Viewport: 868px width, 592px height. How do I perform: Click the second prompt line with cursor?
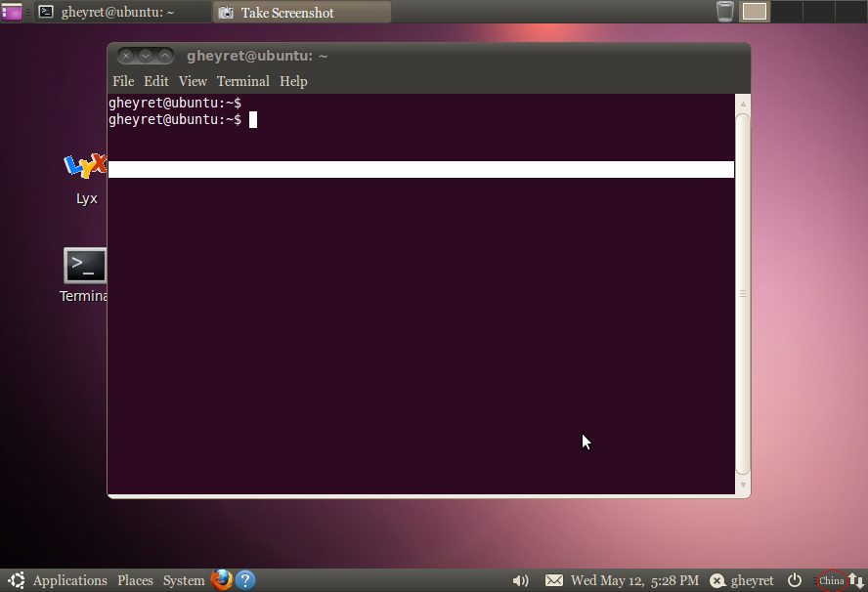coord(183,119)
